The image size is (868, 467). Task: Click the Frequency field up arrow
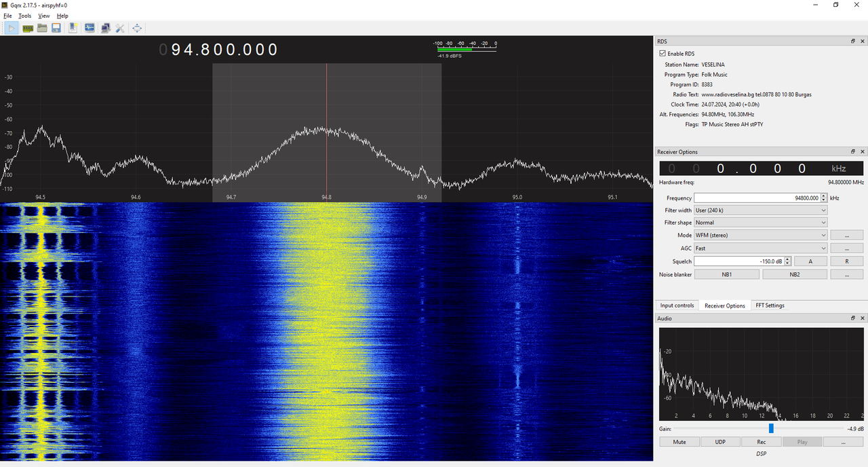pos(824,196)
